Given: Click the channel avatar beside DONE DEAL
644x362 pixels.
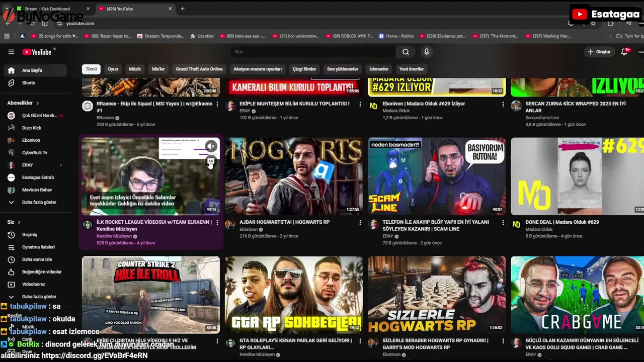Looking at the screenshot, I should pos(516,224).
